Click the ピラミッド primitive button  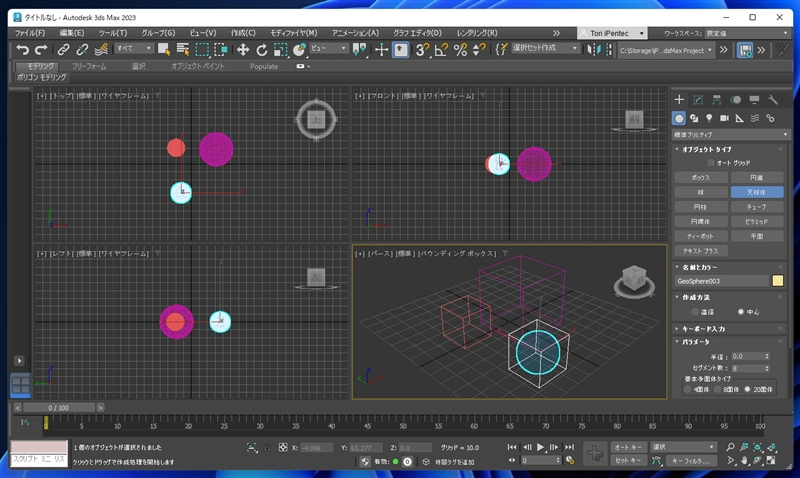(x=757, y=221)
